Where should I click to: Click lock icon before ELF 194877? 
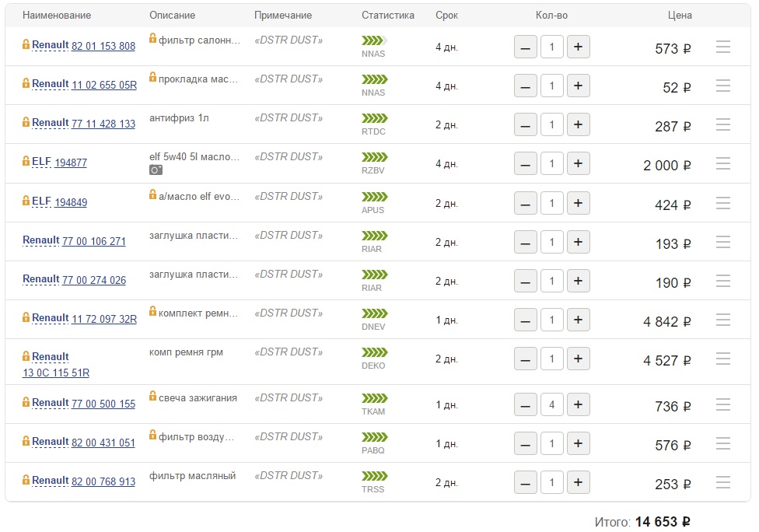point(26,161)
